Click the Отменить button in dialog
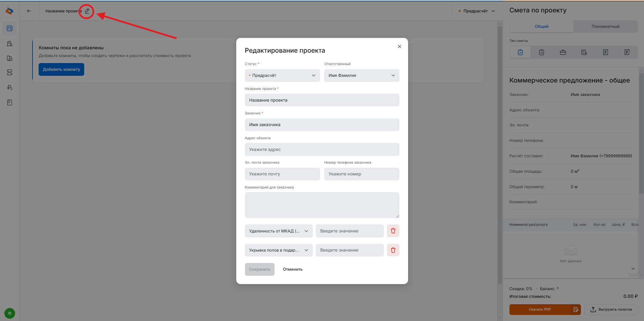Screen dimensions: 644x321 pyautogui.click(x=292, y=269)
